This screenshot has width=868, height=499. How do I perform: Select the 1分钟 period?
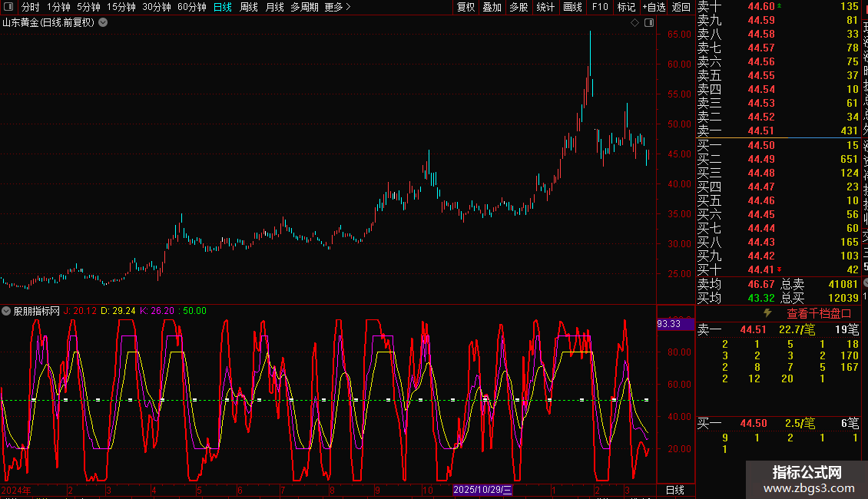(58, 7)
